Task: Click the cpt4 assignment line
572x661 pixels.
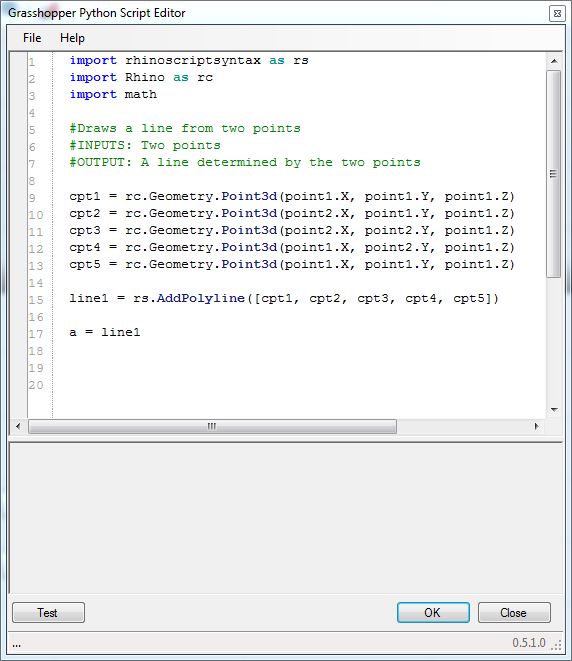Action: tap(292, 247)
